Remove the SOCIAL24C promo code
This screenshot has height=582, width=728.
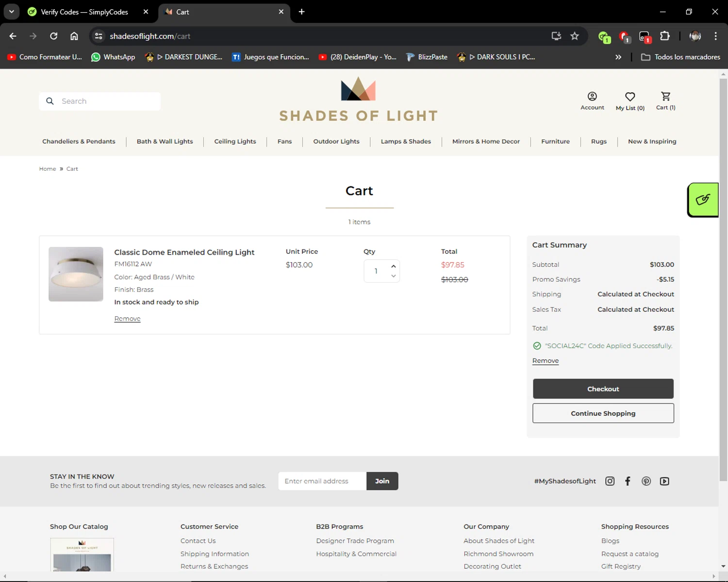tap(546, 360)
